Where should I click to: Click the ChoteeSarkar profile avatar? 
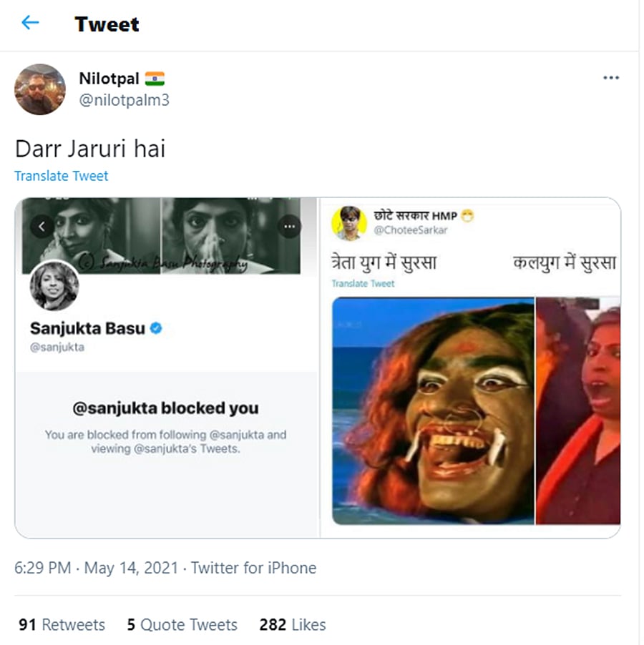pyautogui.click(x=348, y=222)
